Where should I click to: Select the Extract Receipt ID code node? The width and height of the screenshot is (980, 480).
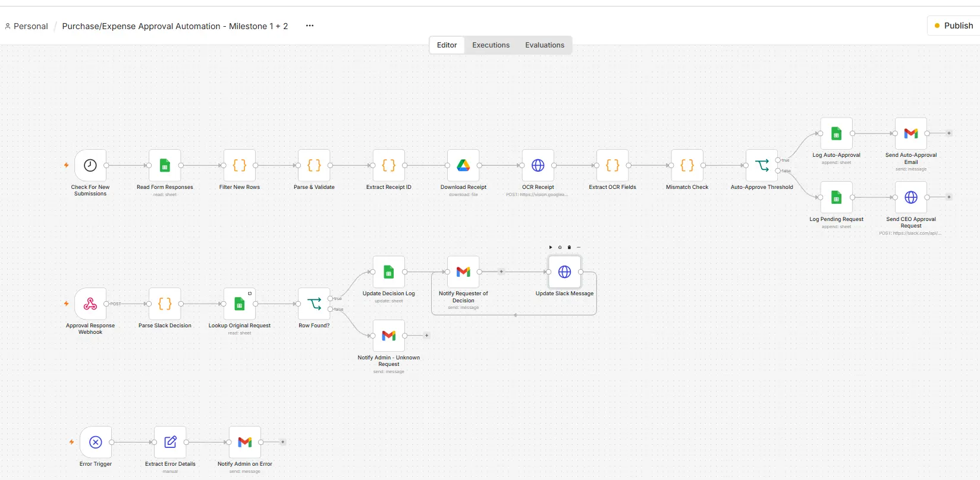(389, 165)
